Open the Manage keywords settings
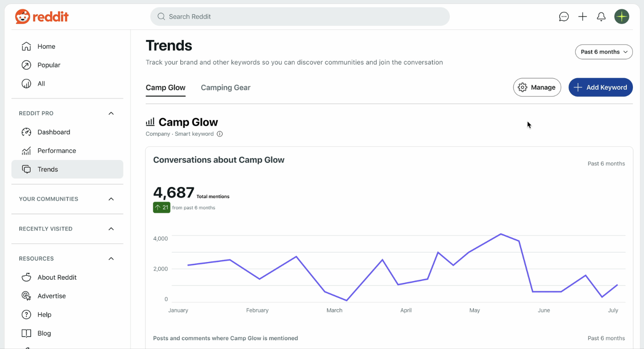The height and width of the screenshot is (349, 644). pos(537,87)
